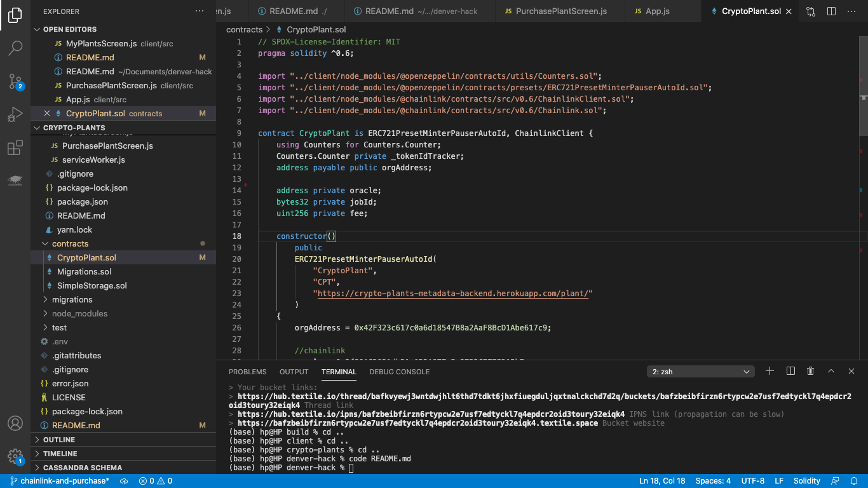Image resolution: width=868 pixels, height=488 pixels.
Task: Open the Run and Debug view
Action: [15, 114]
